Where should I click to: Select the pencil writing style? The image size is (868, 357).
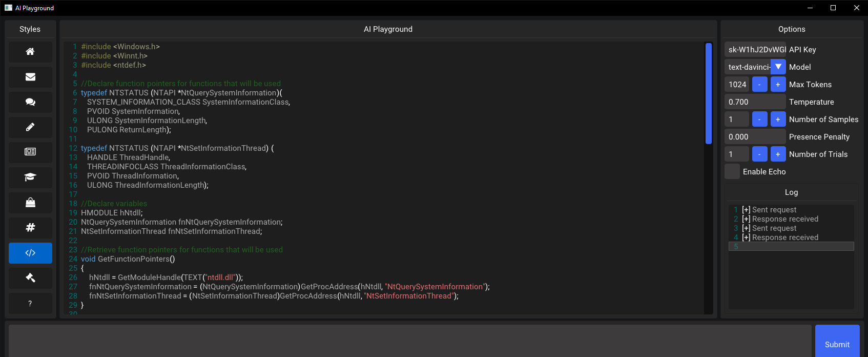(x=30, y=127)
